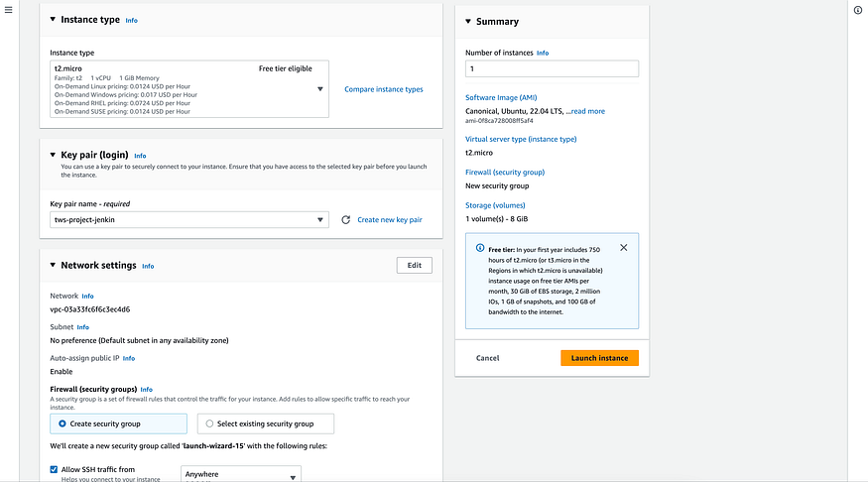
Task: Edit the Network settings
Action: tap(414, 265)
